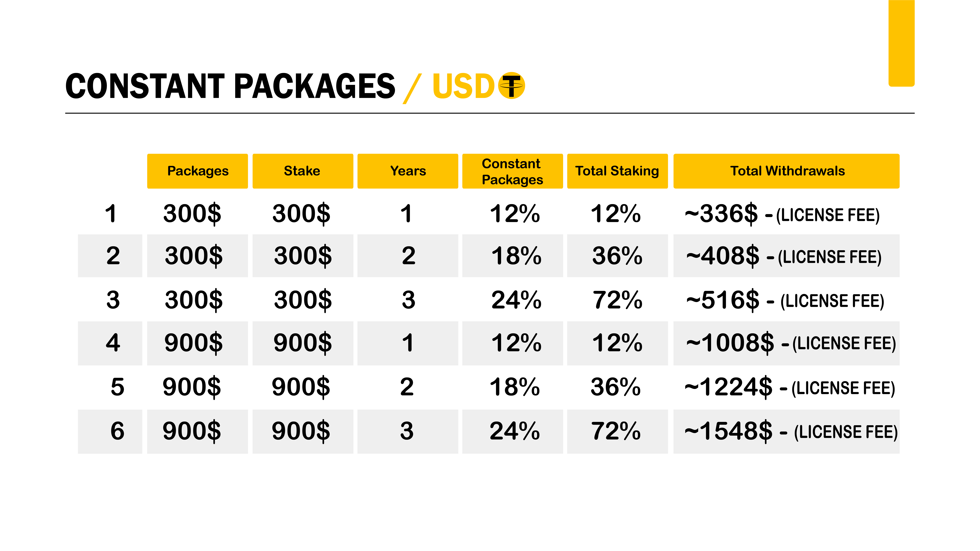Click the 18% Constant Packages value in row 2

pos(516,256)
